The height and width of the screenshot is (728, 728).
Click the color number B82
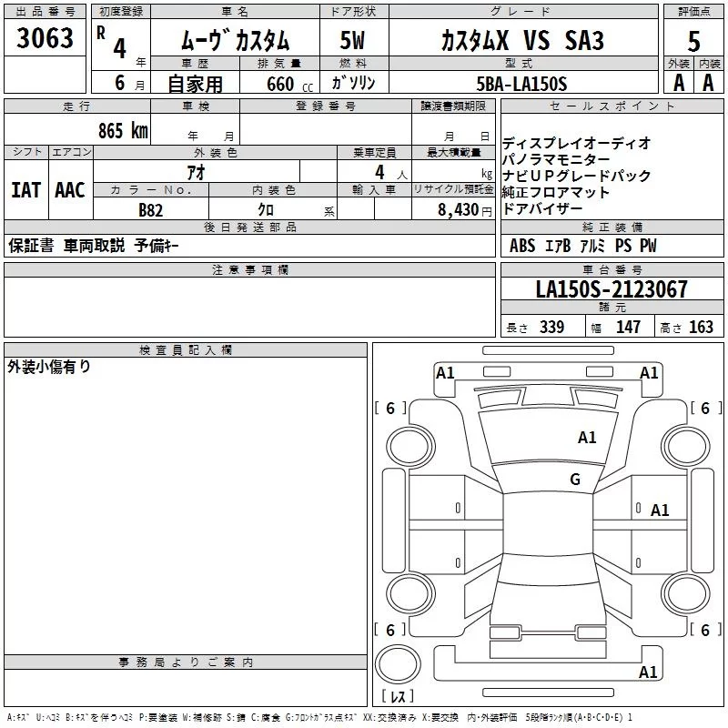click(151, 210)
